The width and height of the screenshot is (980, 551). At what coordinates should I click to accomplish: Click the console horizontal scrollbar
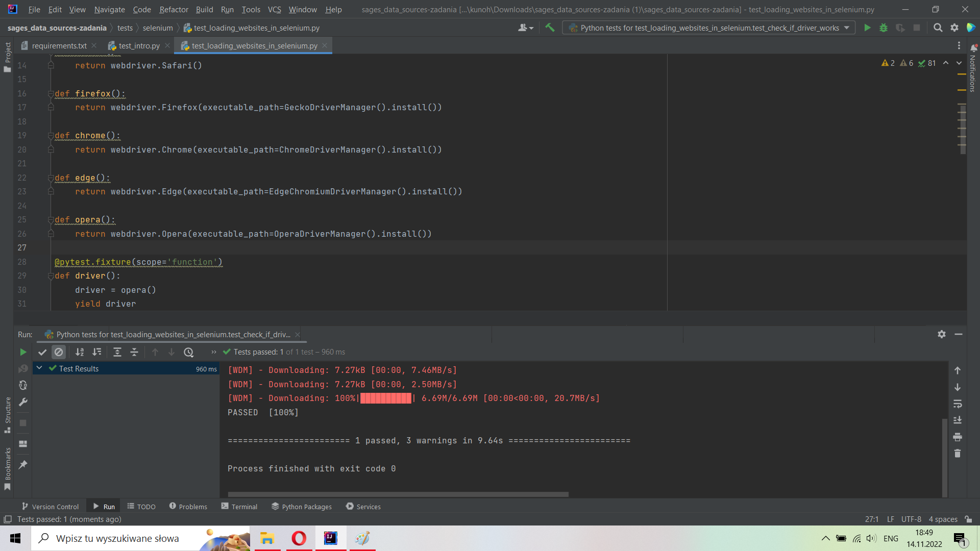398,494
